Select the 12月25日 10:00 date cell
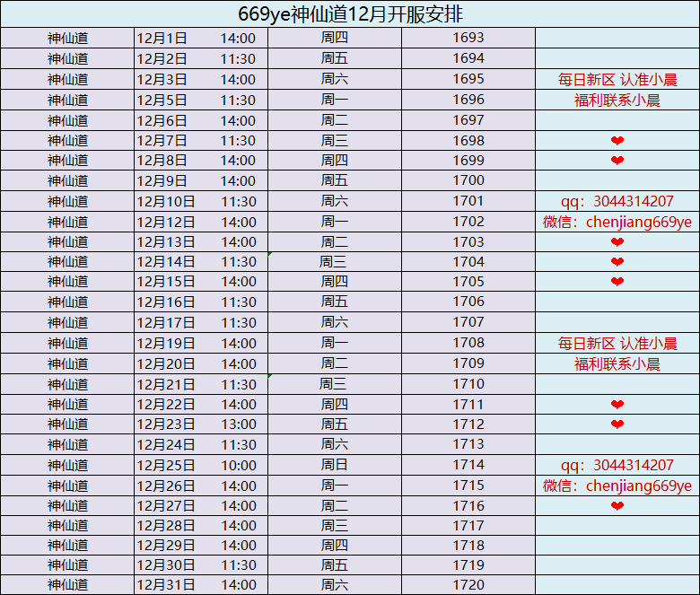The width and height of the screenshot is (700, 595). click(x=200, y=465)
